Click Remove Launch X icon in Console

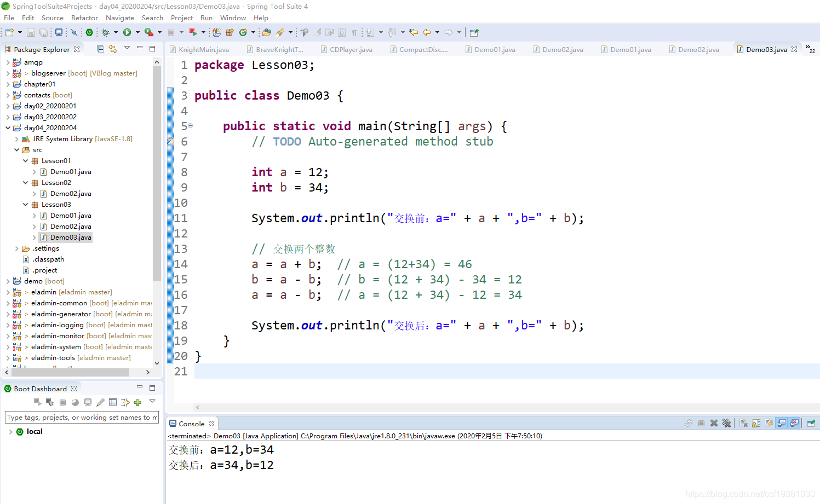tap(714, 423)
